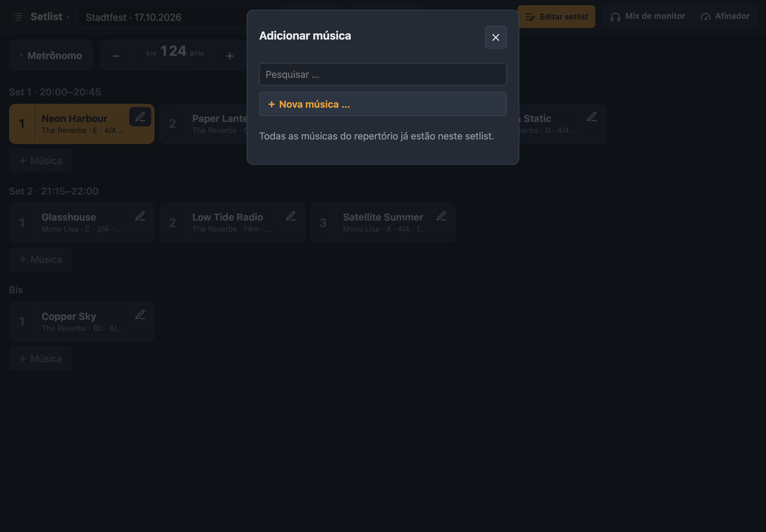Select the Low Tide Radio song title
The image size is (766, 532).
(228, 217)
